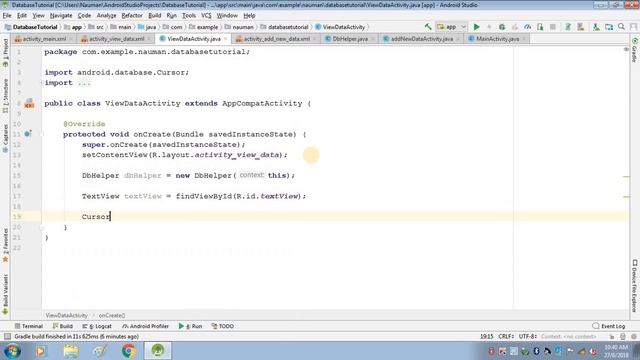
Task: Open the Navigate menu
Action: 61,16
